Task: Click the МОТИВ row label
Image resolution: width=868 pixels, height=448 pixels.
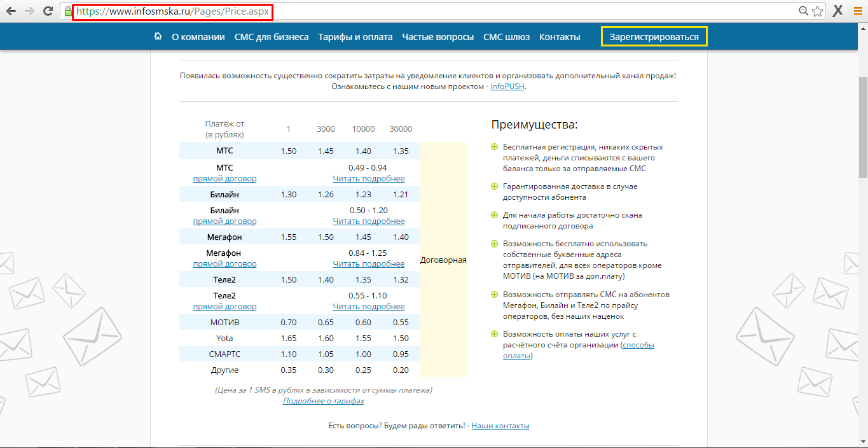Action: pos(224,322)
